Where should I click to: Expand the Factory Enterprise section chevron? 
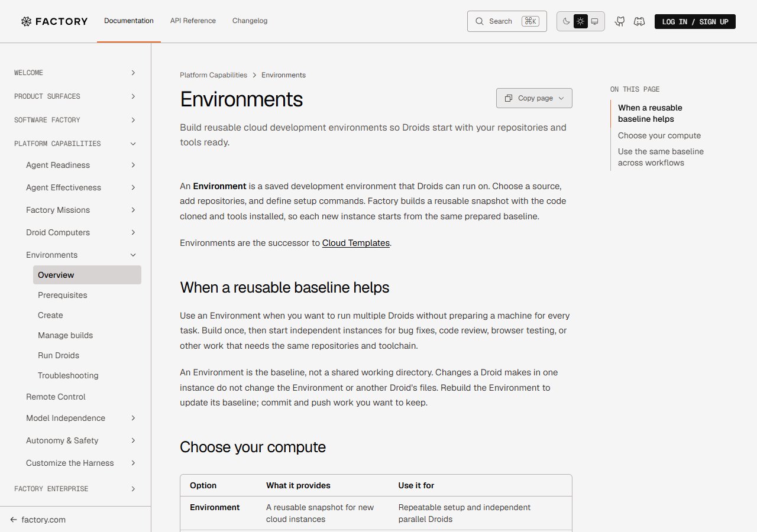133,489
